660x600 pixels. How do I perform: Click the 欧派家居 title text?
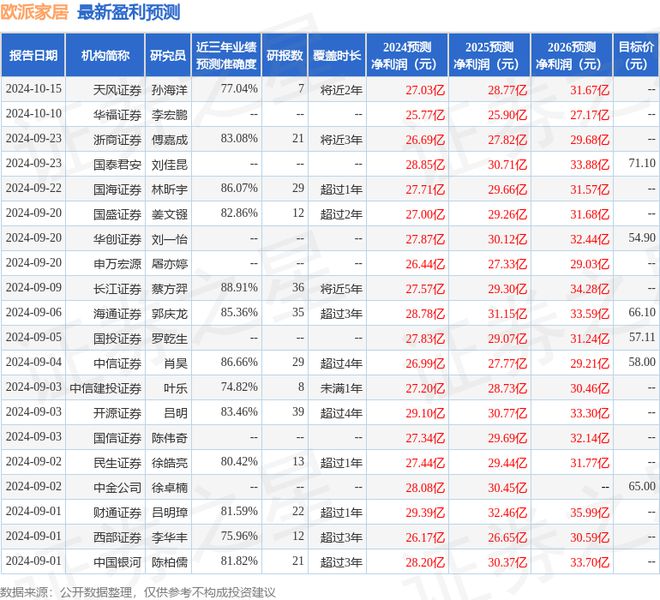34,13
